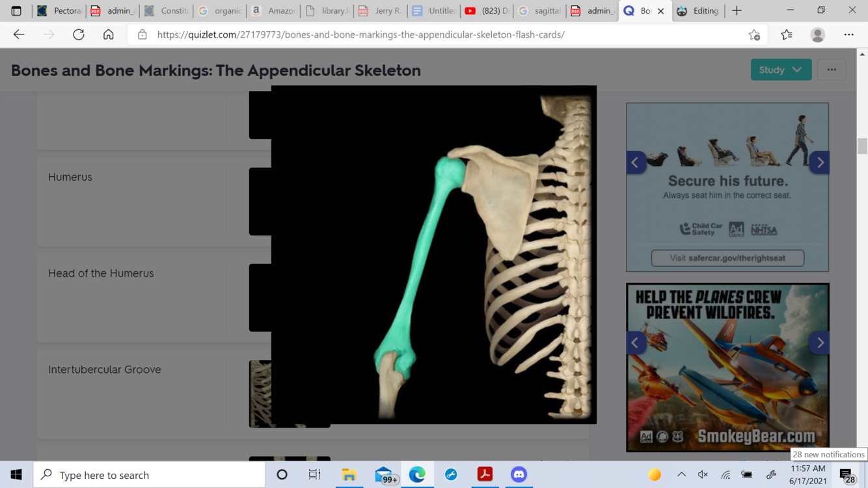
Task: Show hidden system tray icons
Action: [681, 475]
